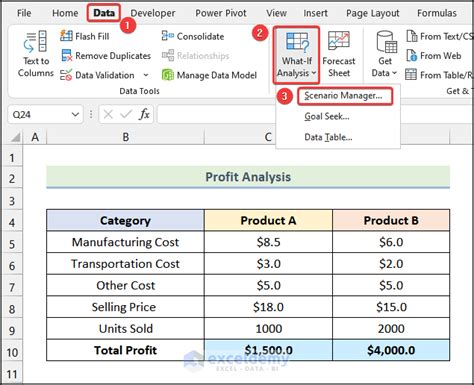The image size is (474, 385).
Task: Open the View tab
Action: click(276, 13)
